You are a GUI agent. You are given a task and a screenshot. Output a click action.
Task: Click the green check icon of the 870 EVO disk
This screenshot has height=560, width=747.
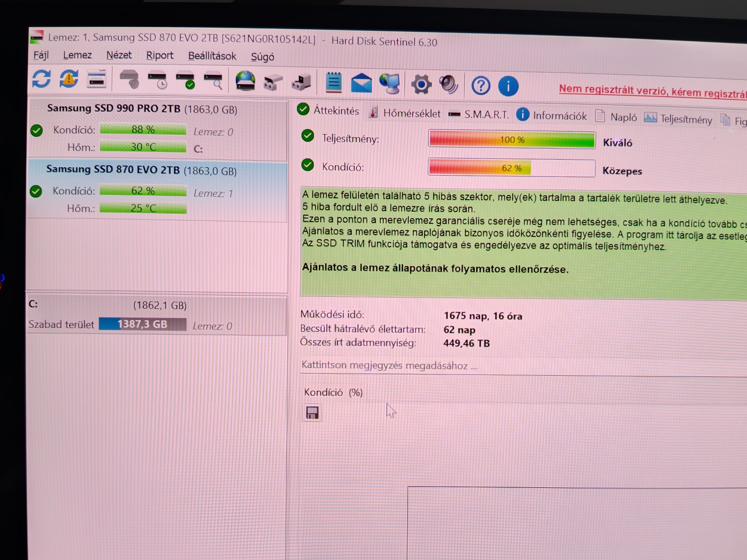[x=36, y=192]
